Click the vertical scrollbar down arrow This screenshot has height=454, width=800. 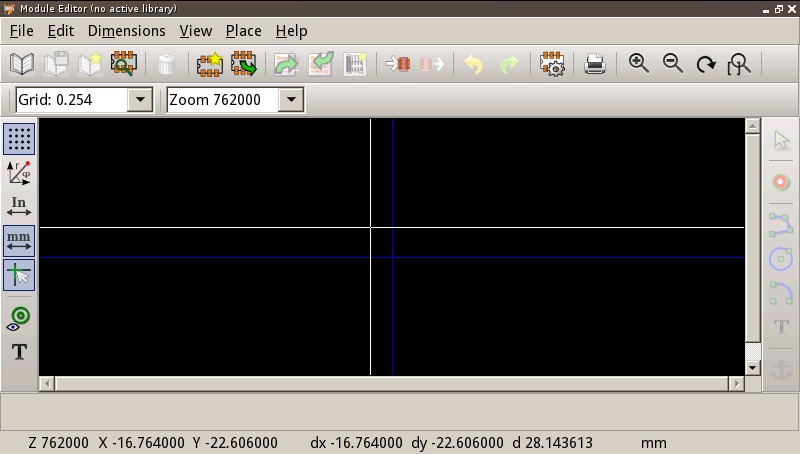753,367
